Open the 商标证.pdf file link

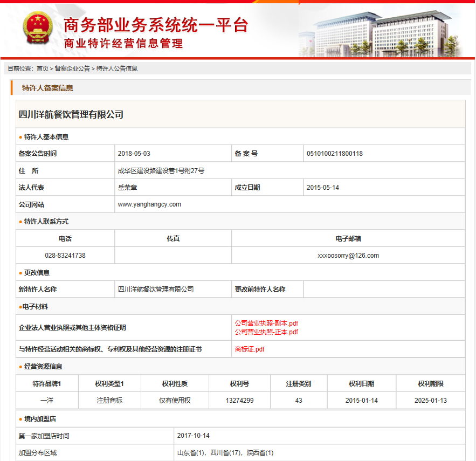point(250,349)
